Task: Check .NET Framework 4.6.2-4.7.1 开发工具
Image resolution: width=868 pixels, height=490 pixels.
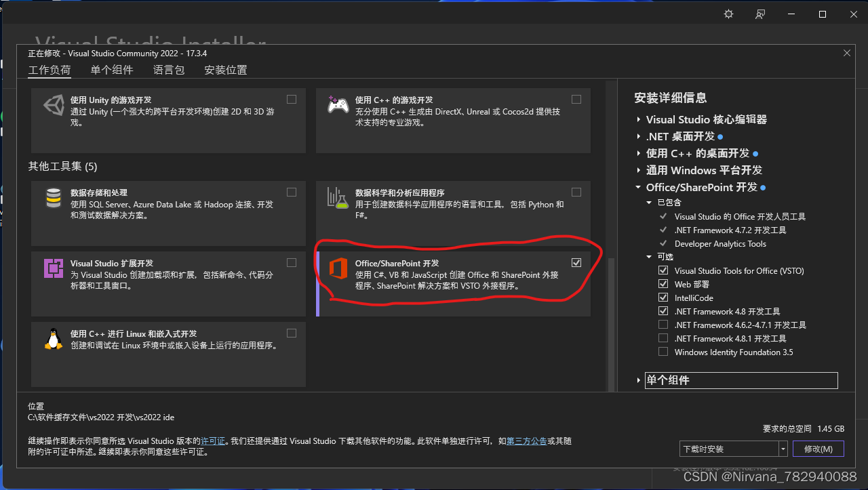Action: (x=663, y=325)
